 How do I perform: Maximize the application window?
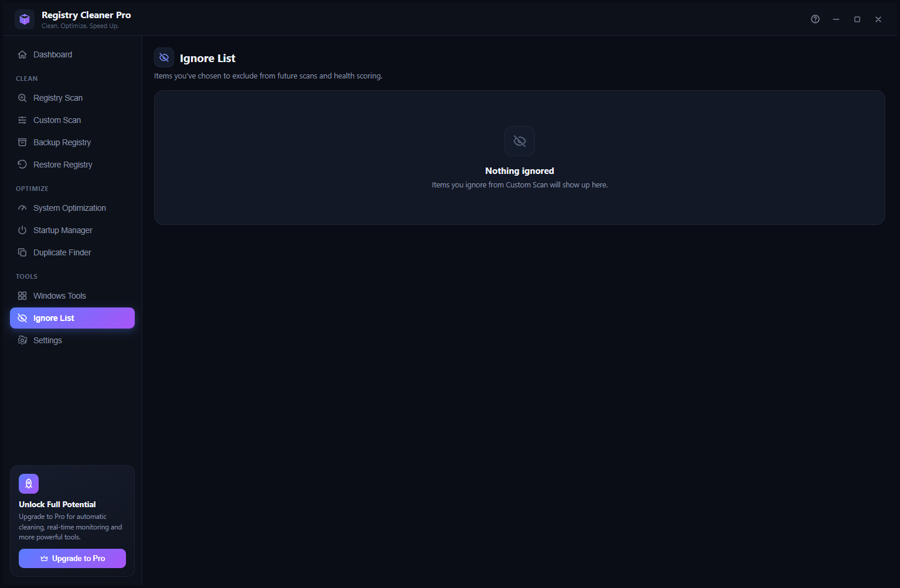coord(857,19)
